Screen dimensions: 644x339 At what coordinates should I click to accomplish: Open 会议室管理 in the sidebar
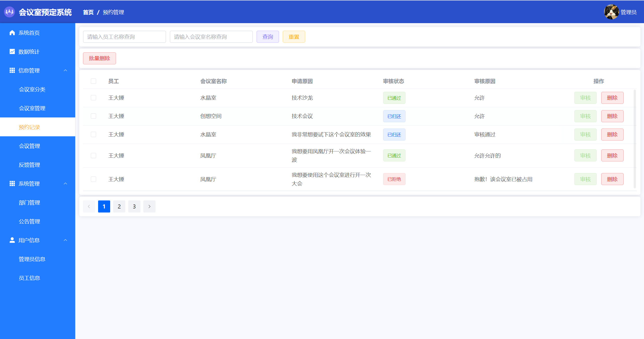(x=32, y=108)
